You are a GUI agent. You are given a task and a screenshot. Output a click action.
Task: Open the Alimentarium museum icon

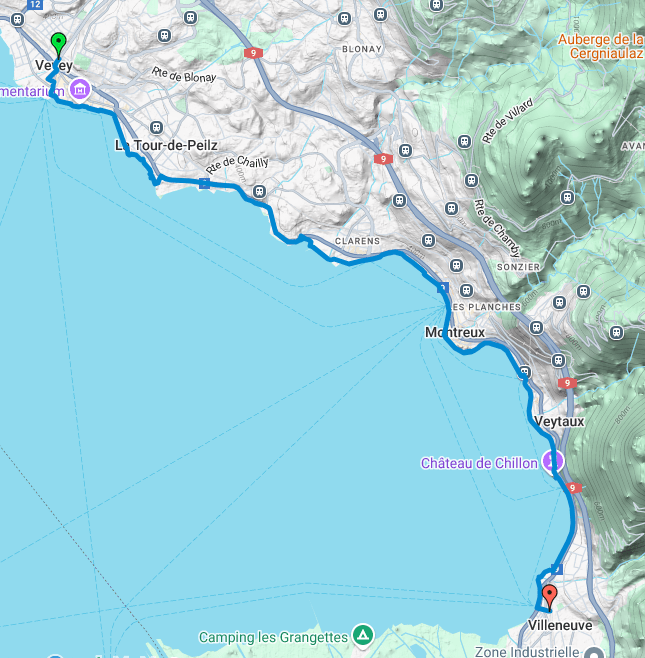80,89
